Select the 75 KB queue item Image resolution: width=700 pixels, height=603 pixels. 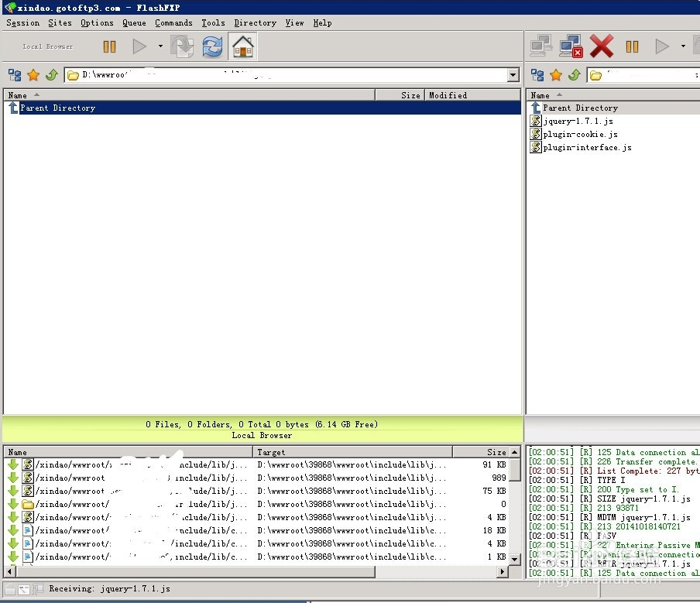coord(257,491)
